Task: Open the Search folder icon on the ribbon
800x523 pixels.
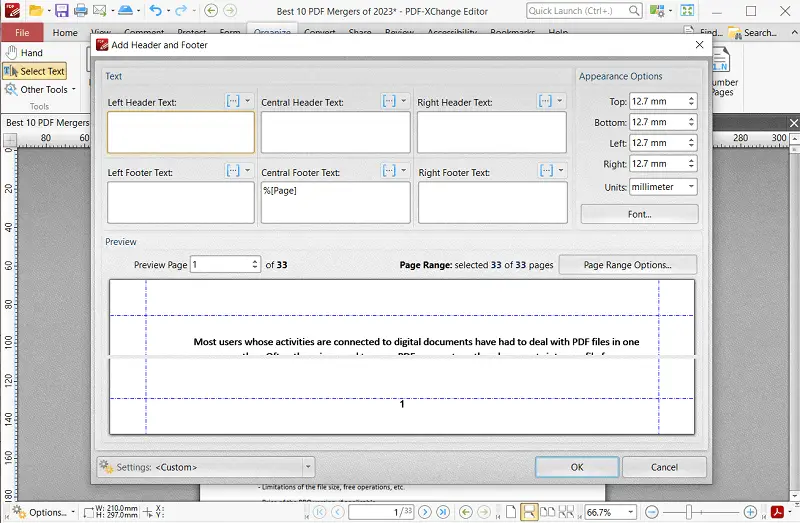Action: click(x=753, y=33)
